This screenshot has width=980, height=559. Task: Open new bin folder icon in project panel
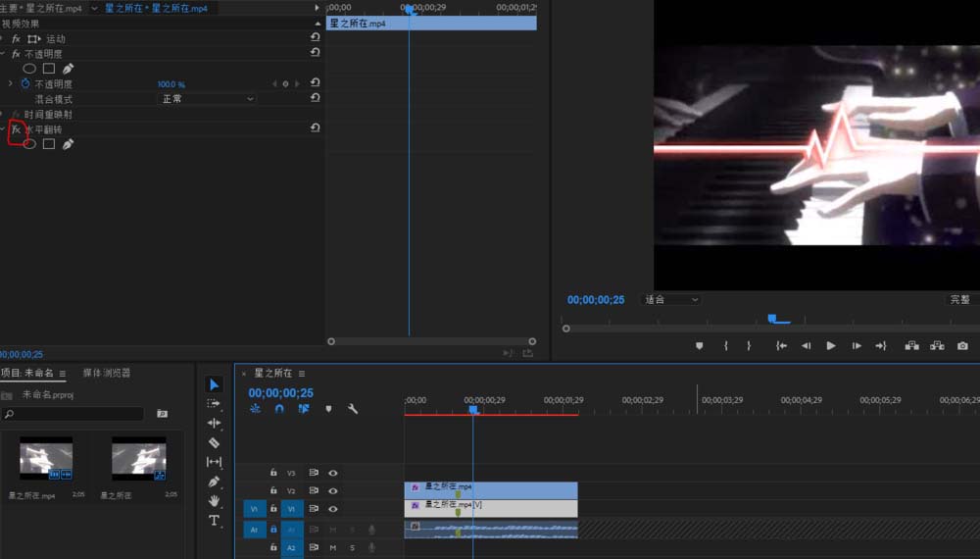(x=162, y=413)
